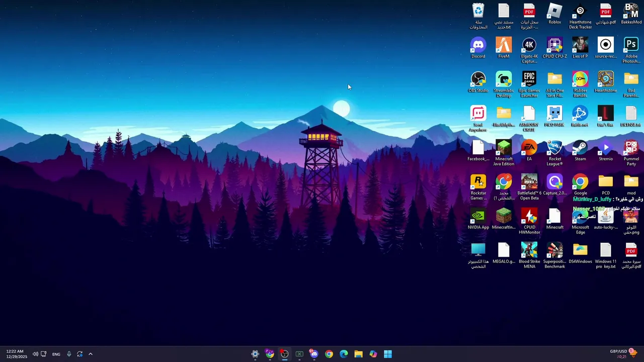Open the Discord desktop shortcut
Image resolution: width=644 pixels, height=362 pixels.
(478, 48)
